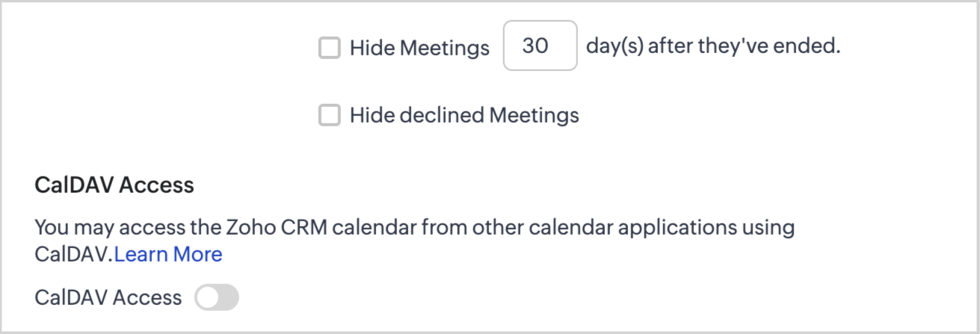980x334 pixels.
Task: Enable the CalDAV Access toggle switch
Action: tap(217, 297)
